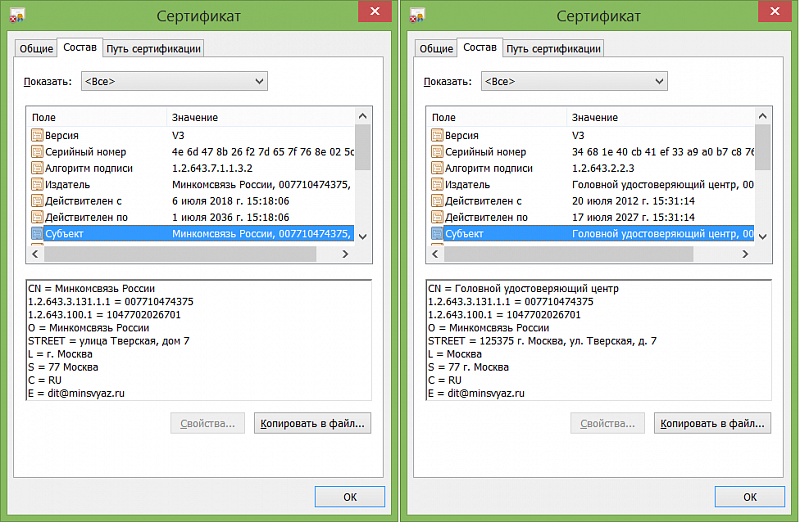This screenshot has height=522, width=800.
Task: Select date 17 июля 2027 г. 15:31:14
Action: [633, 217]
